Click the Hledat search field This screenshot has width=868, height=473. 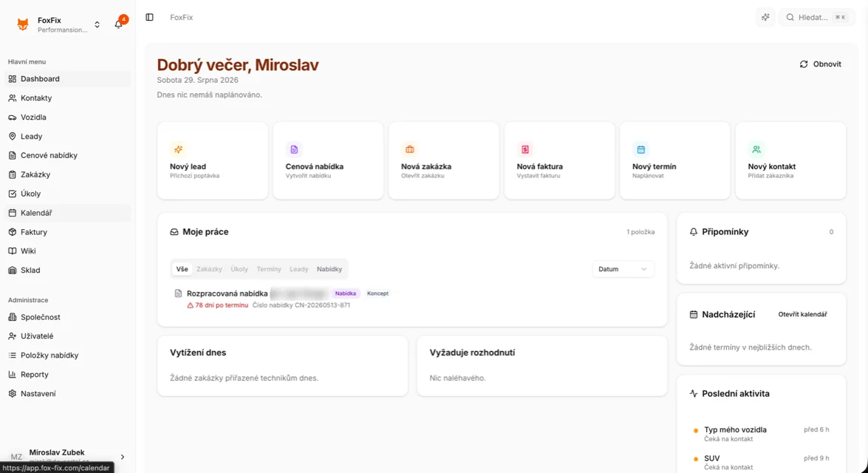click(x=816, y=17)
